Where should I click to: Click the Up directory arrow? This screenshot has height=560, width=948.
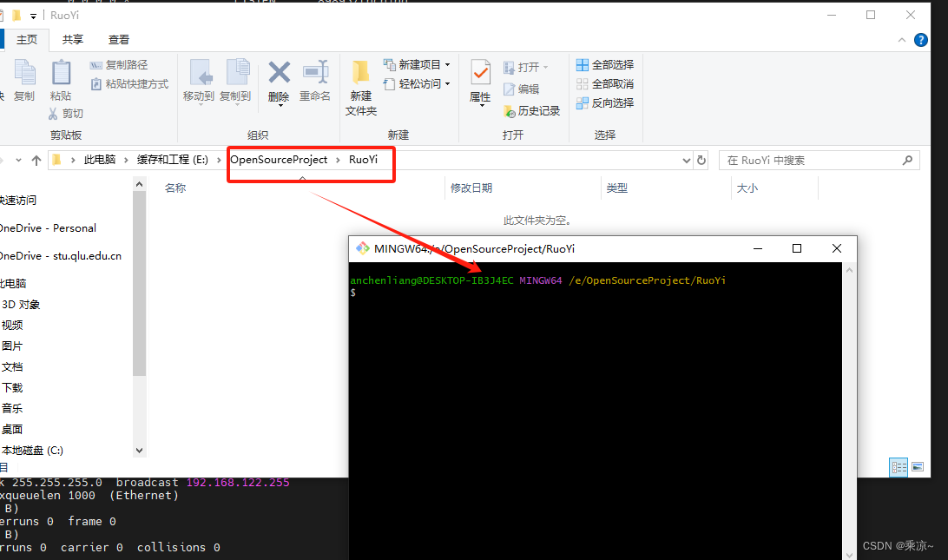[x=36, y=161]
